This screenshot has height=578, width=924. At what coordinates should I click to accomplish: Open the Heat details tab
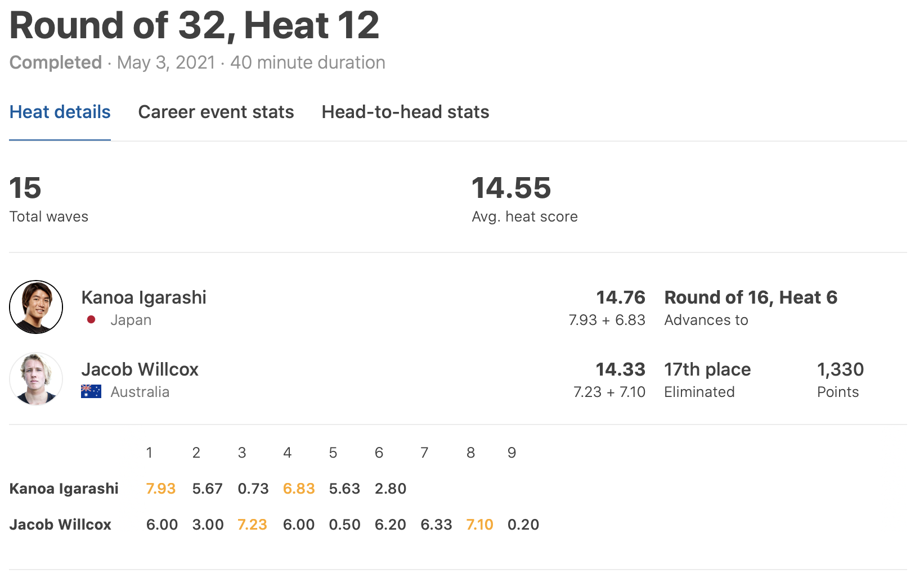(x=60, y=112)
